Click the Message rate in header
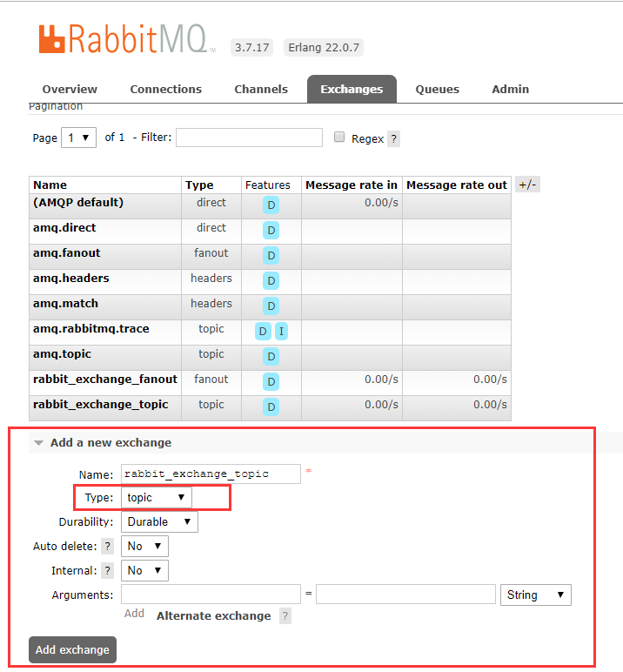The width and height of the screenshot is (623, 672). click(x=352, y=185)
